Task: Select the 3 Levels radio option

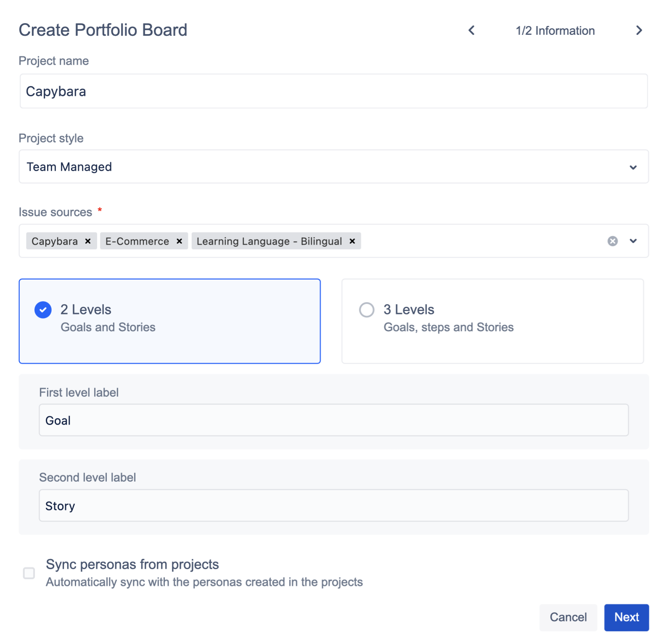Action: pyautogui.click(x=366, y=310)
